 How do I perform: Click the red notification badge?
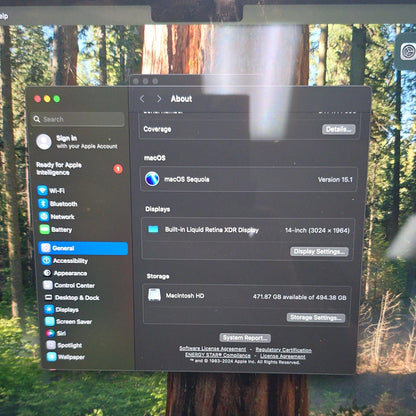(x=118, y=169)
